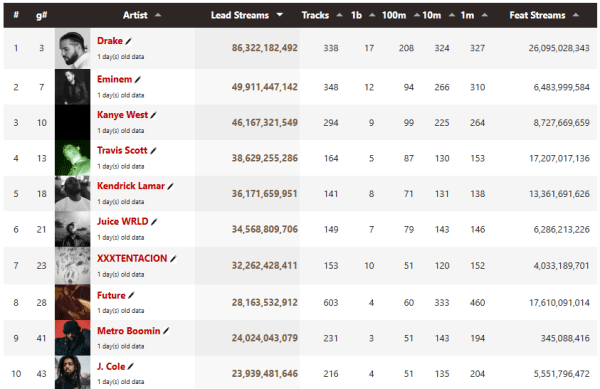Image resolution: width=600 pixels, height=389 pixels.
Task: Sort table by Tracks column
Action: 315,15
